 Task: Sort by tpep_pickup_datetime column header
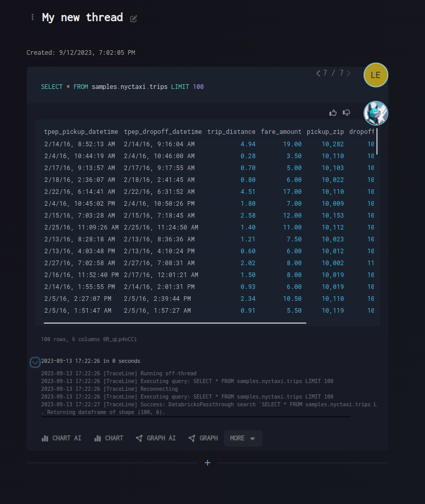coord(81,131)
